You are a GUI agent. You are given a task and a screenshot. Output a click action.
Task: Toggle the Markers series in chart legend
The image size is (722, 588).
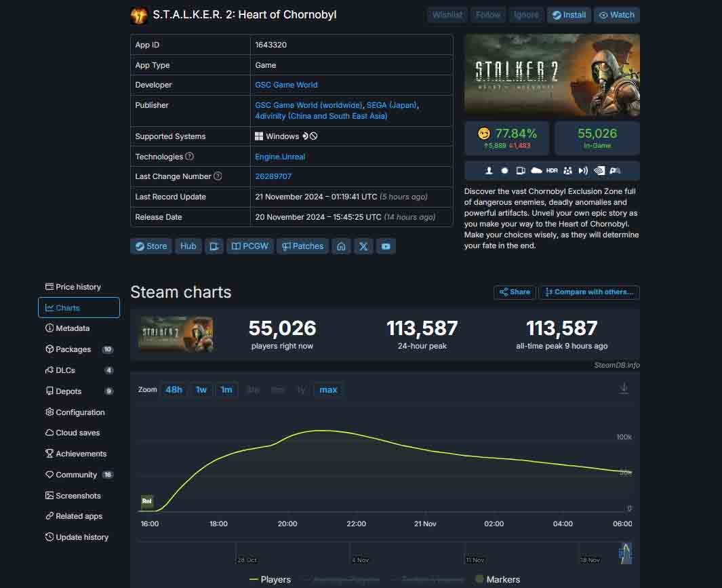(x=498, y=579)
